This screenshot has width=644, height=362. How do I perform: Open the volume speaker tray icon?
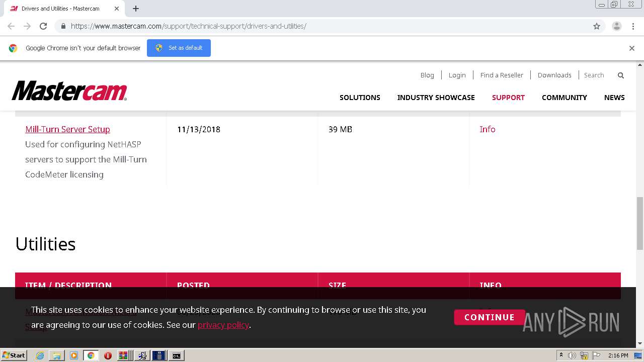[572, 355]
